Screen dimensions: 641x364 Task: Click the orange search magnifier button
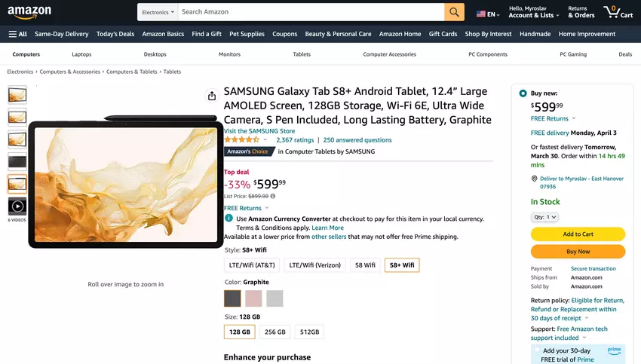454,12
